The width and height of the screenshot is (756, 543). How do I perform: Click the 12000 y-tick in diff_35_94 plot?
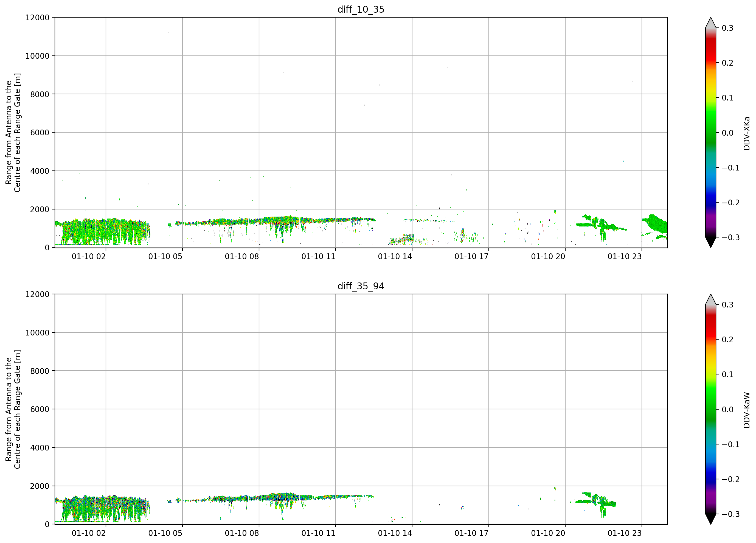(x=37, y=294)
